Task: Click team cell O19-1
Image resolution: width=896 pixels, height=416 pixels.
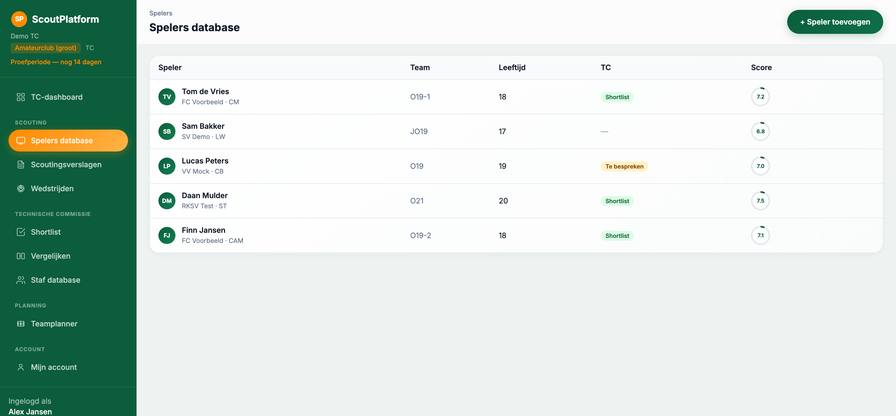Action: 420,97
